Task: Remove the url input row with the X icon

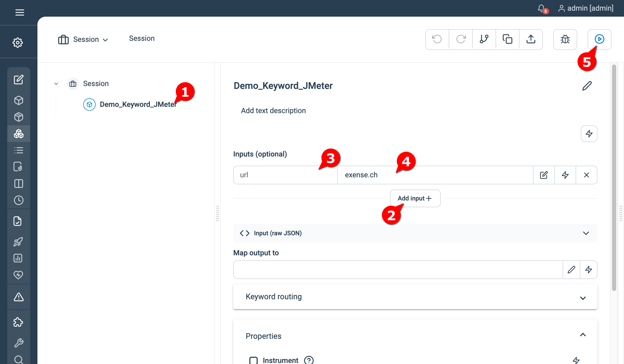Action: click(586, 175)
